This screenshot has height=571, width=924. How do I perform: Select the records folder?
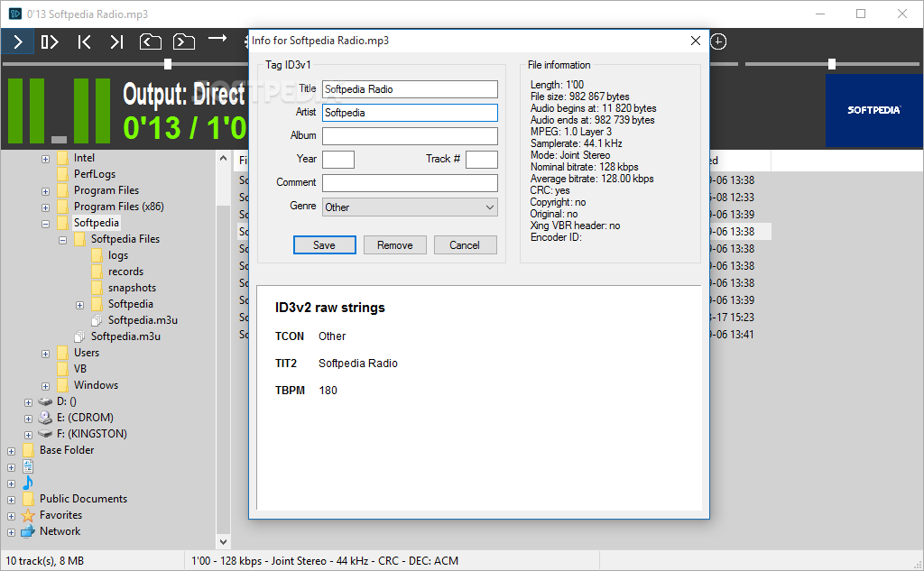[x=125, y=271]
